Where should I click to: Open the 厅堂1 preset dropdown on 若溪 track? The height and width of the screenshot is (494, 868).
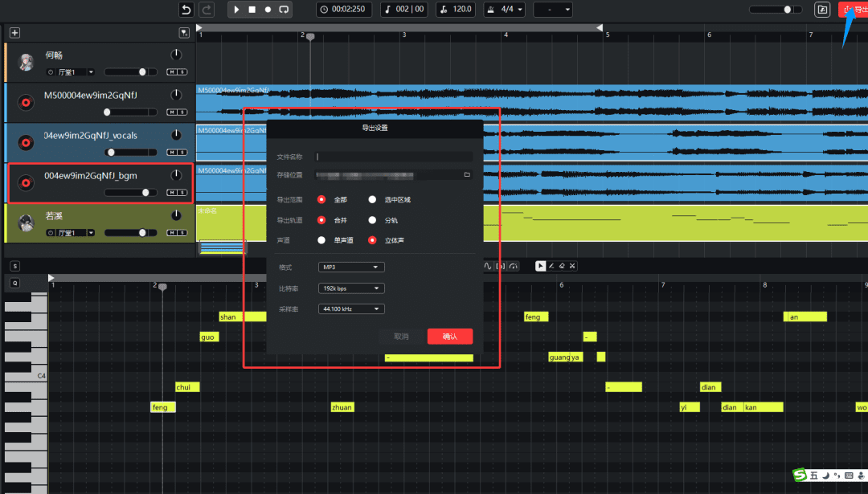71,233
